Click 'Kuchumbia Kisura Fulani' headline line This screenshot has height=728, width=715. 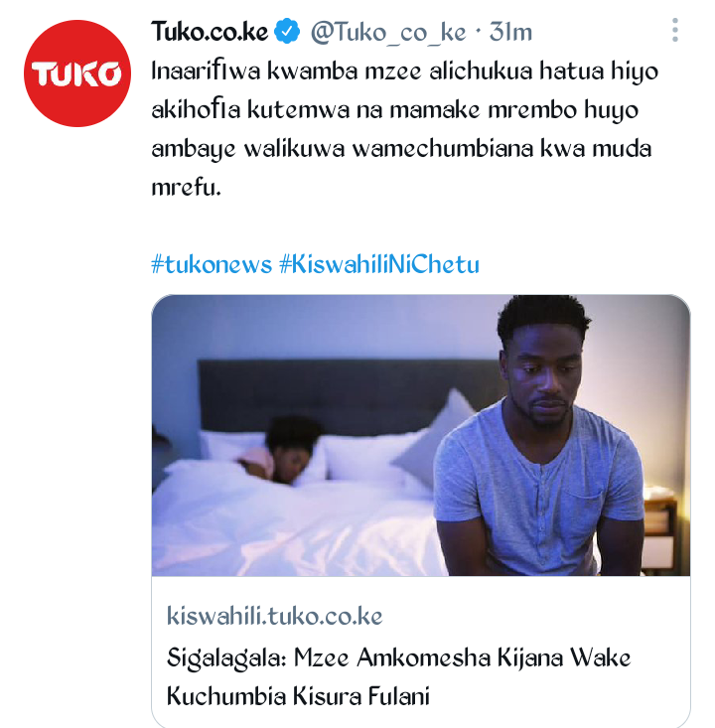click(298, 696)
